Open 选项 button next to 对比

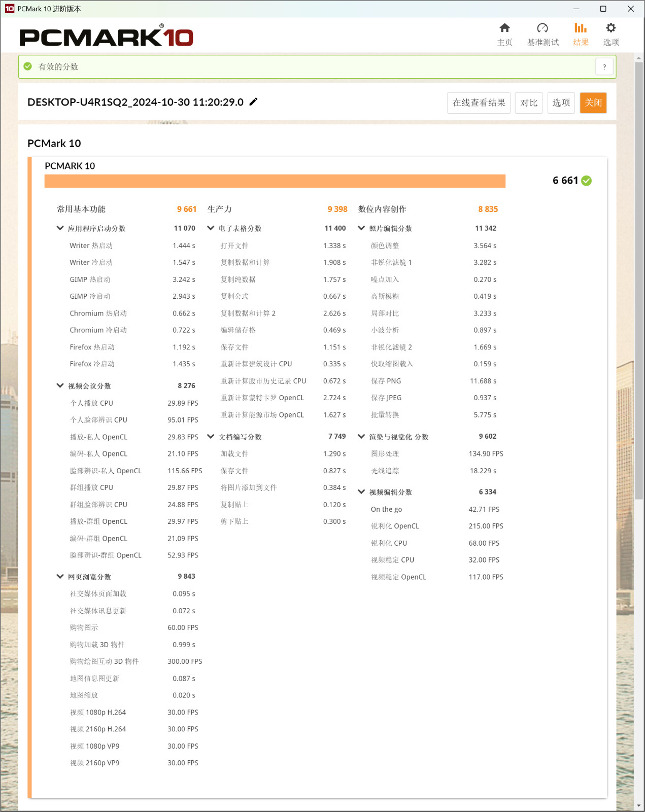tap(561, 103)
